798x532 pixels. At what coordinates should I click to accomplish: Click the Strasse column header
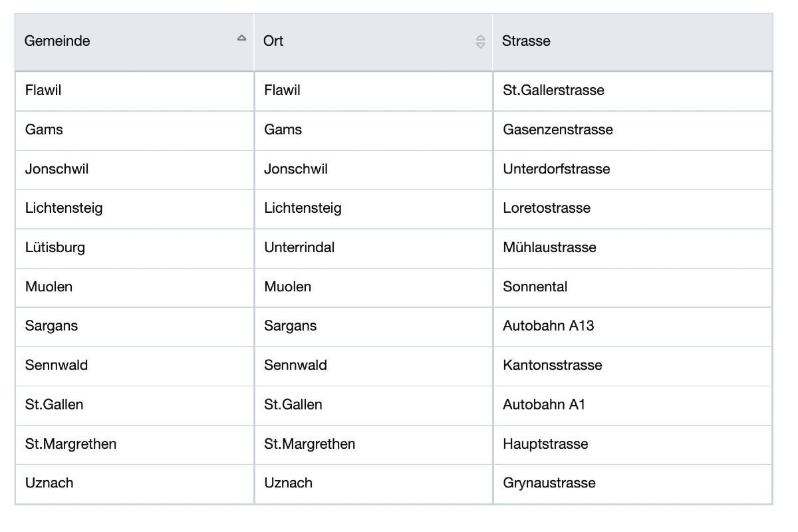pos(526,41)
